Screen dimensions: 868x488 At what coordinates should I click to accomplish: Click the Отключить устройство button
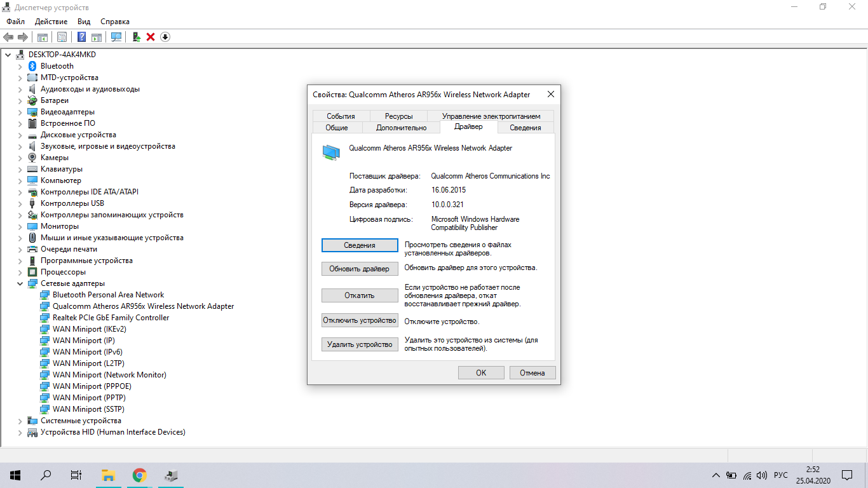360,320
